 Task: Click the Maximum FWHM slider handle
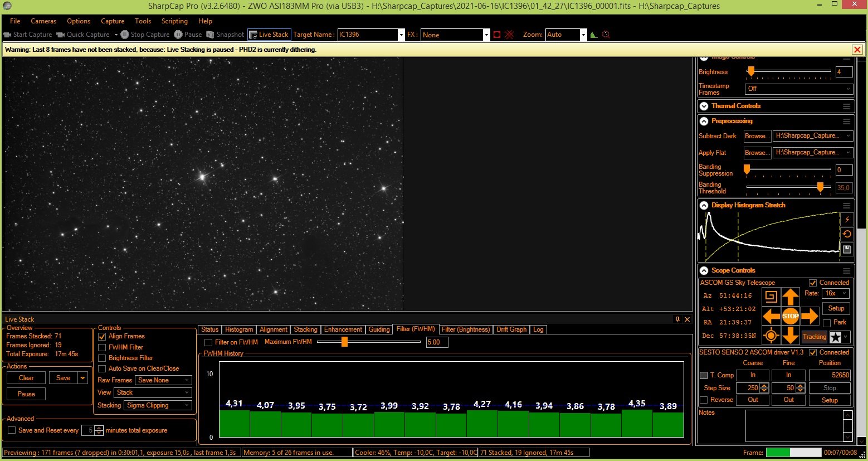pyautogui.click(x=344, y=342)
